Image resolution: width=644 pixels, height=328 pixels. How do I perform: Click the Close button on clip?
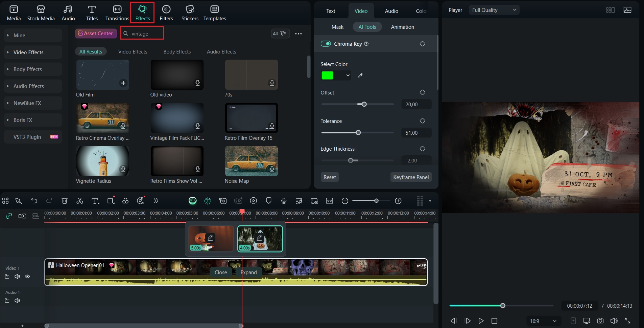[x=221, y=272]
